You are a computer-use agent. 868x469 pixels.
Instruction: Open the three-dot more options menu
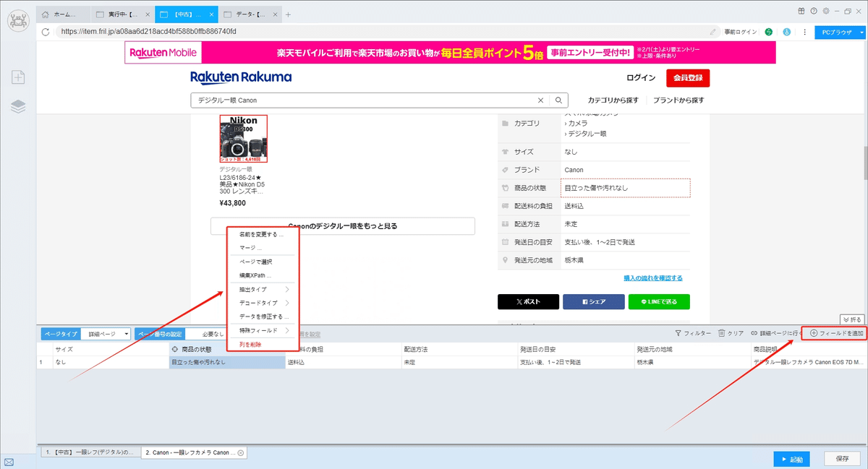[804, 32]
